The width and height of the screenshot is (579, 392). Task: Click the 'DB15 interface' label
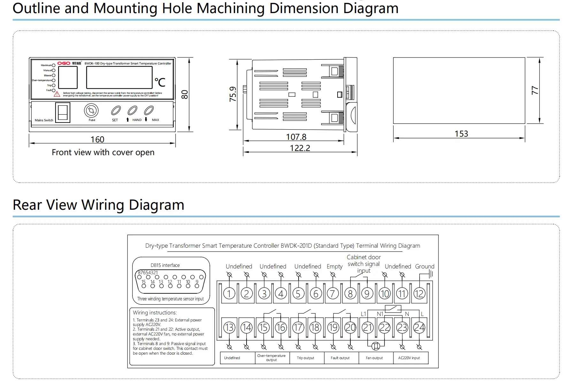point(165,265)
